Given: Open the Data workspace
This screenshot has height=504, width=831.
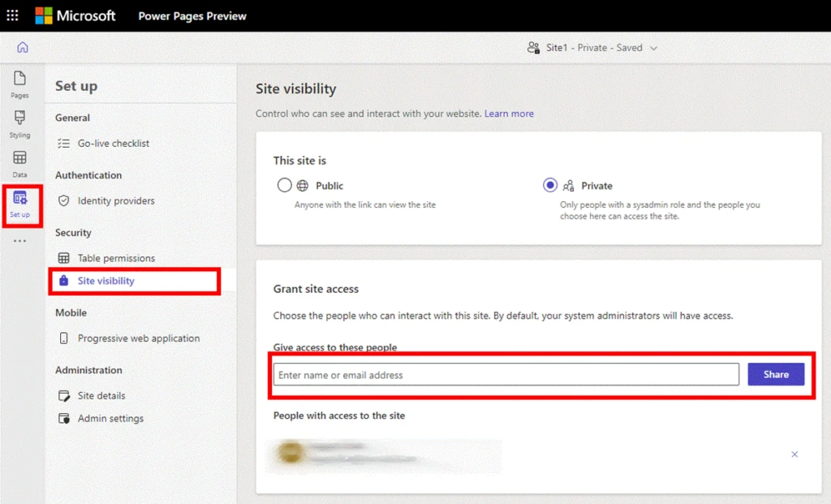Looking at the screenshot, I should tap(19, 163).
